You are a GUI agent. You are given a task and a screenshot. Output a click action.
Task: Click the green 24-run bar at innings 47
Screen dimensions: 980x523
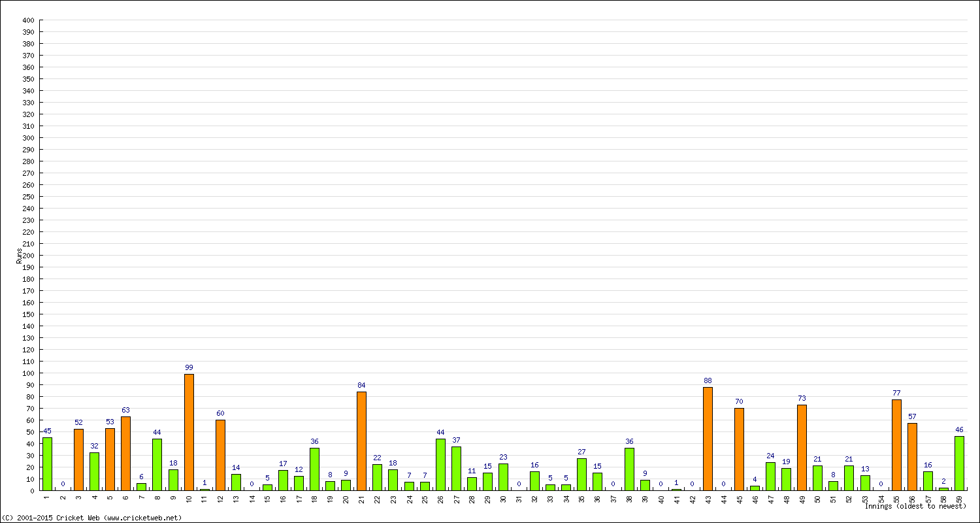pos(770,477)
